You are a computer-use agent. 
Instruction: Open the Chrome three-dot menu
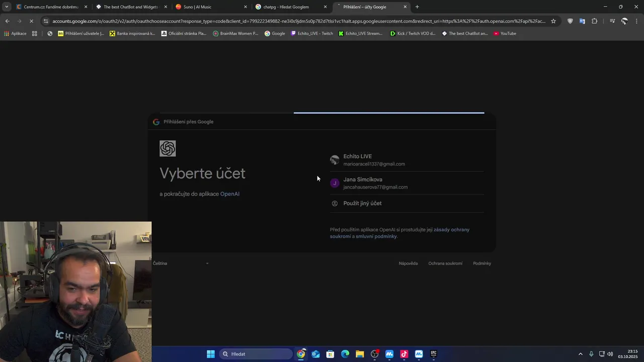[x=637, y=21]
